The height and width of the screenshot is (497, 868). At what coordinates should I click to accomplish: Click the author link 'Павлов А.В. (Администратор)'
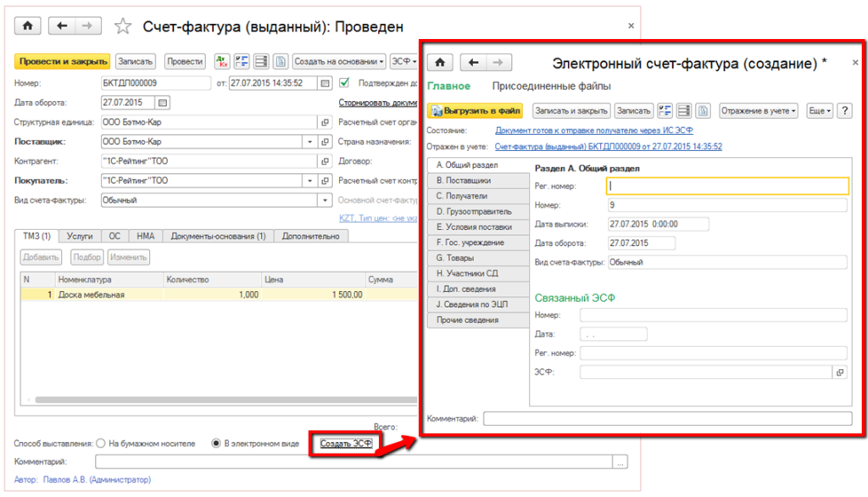pyautogui.click(x=97, y=480)
